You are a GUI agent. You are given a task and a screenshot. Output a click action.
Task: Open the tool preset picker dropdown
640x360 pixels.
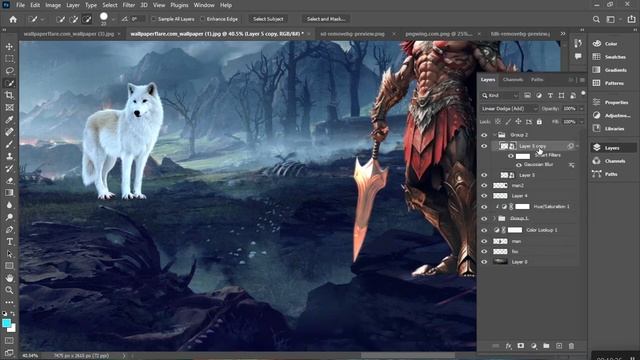tap(42, 19)
